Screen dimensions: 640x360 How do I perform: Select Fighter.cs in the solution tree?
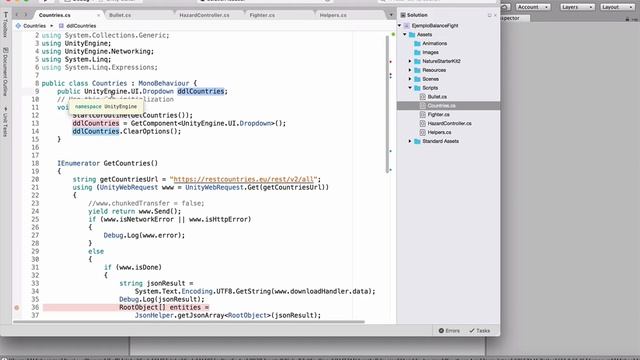pyautogui.click(x=439, y=115)
